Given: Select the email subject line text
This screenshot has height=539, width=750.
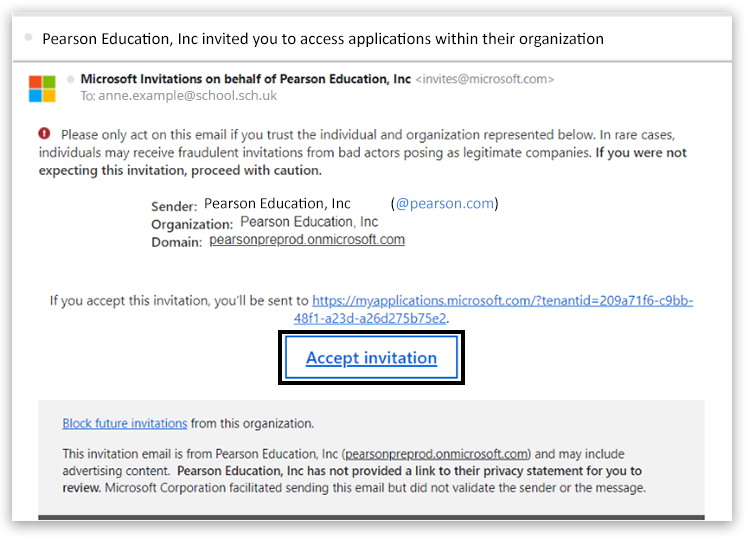Looking at the screenshot, I should point(322,39).
